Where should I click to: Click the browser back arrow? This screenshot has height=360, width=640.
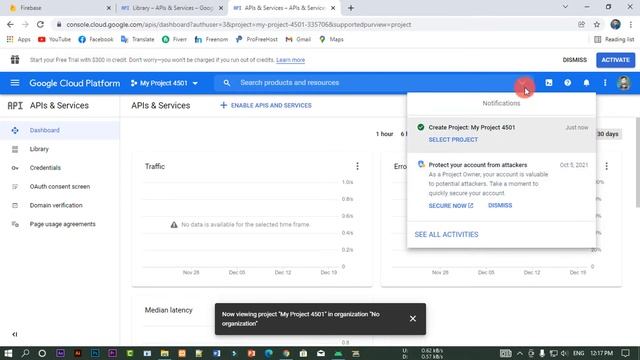coord(10,24)
